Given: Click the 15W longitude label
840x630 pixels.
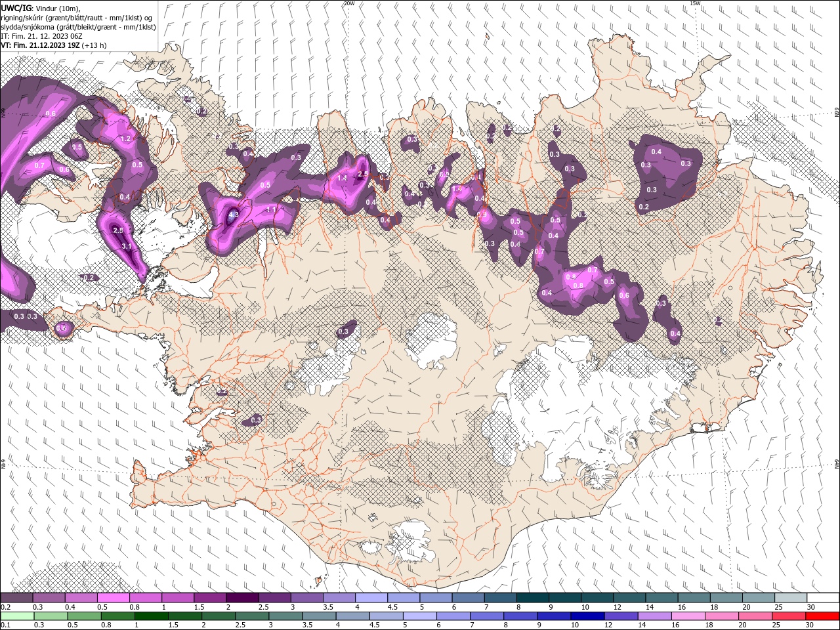Looking at the screenshot, I should [695, 3].
